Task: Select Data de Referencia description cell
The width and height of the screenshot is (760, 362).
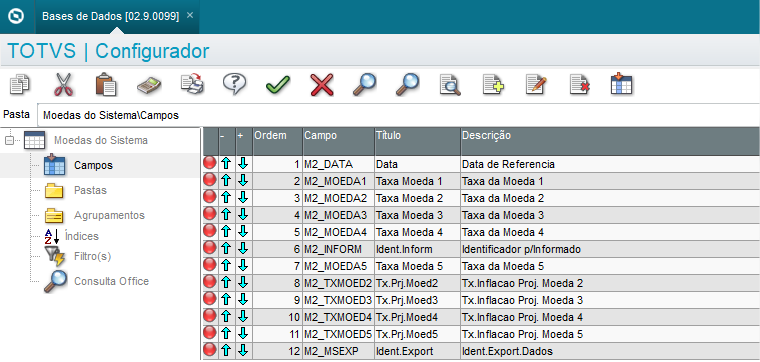Action: 610,164
